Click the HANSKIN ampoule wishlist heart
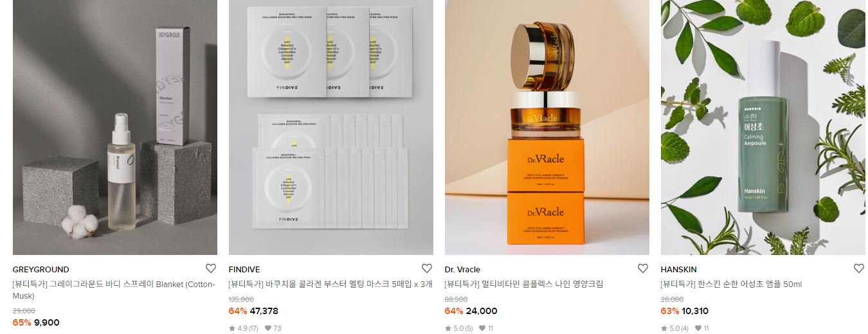This screenshot has width=868, height=334. pyautogui.click(x=859, y=268)
